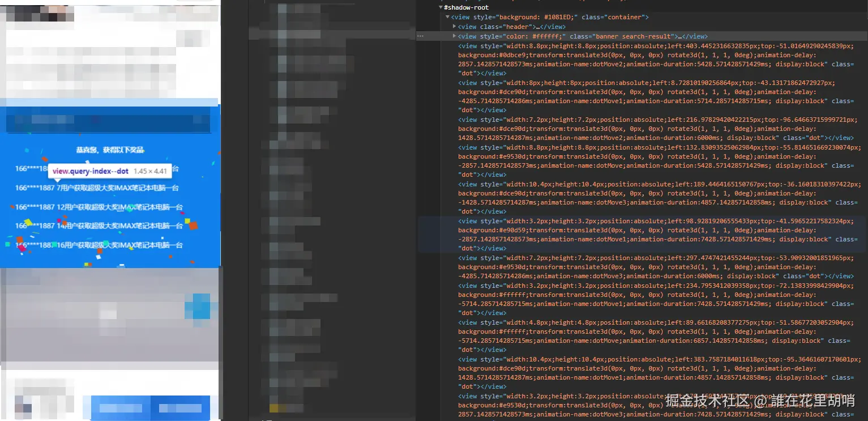The image size is (868, 421).
Task: Click prize row for user 12 in preview
Action: (99, 207)
